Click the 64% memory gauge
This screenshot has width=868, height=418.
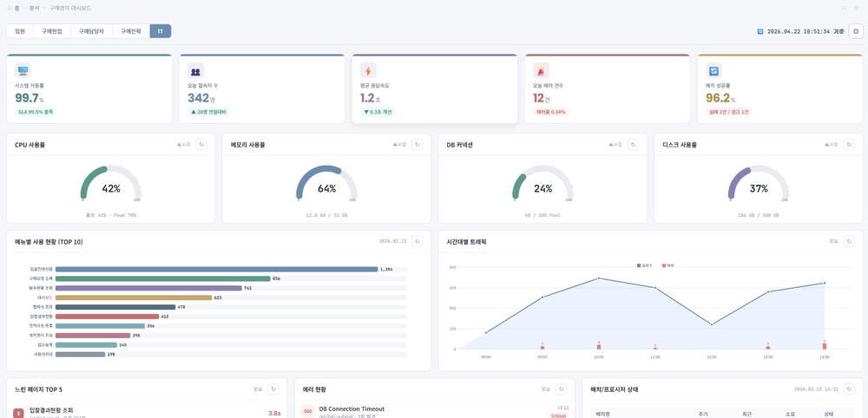click(x=326, y=183)
